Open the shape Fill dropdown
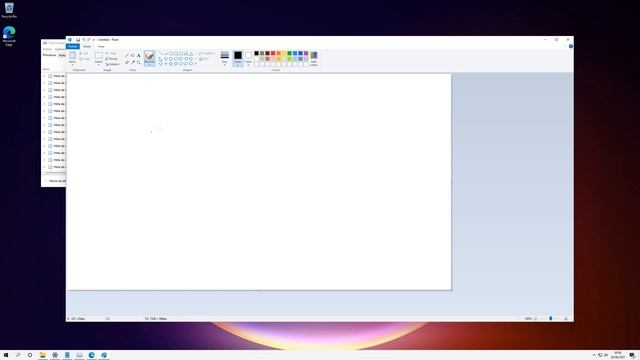The width and height of the screenshot is (640, 360). (204, 59)
